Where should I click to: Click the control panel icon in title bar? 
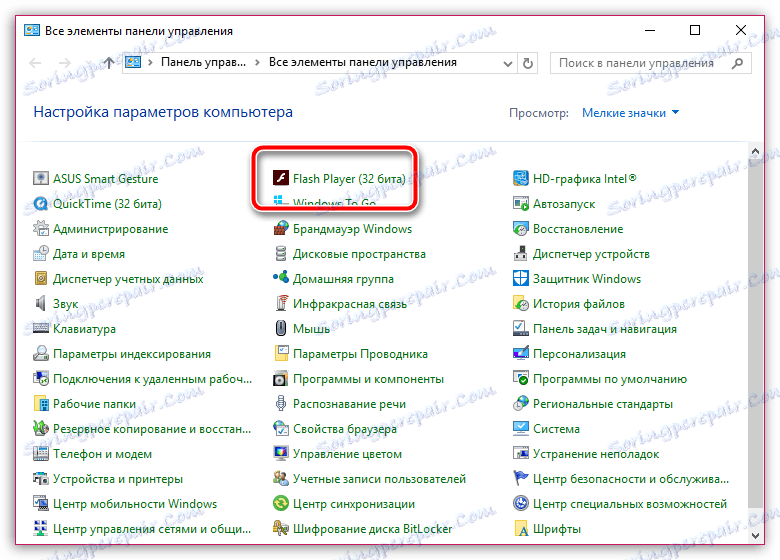[x=32, y=30]
